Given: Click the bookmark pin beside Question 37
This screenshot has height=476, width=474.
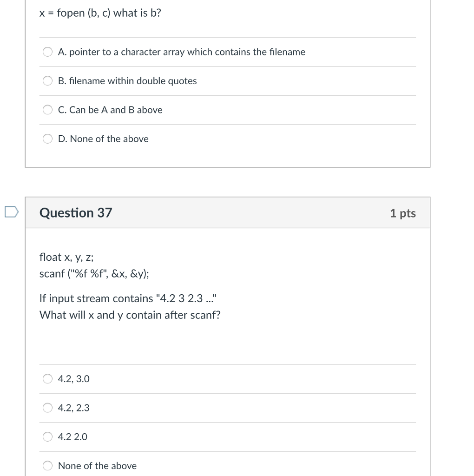Looking at the screenshot, I should pos(10,212).
